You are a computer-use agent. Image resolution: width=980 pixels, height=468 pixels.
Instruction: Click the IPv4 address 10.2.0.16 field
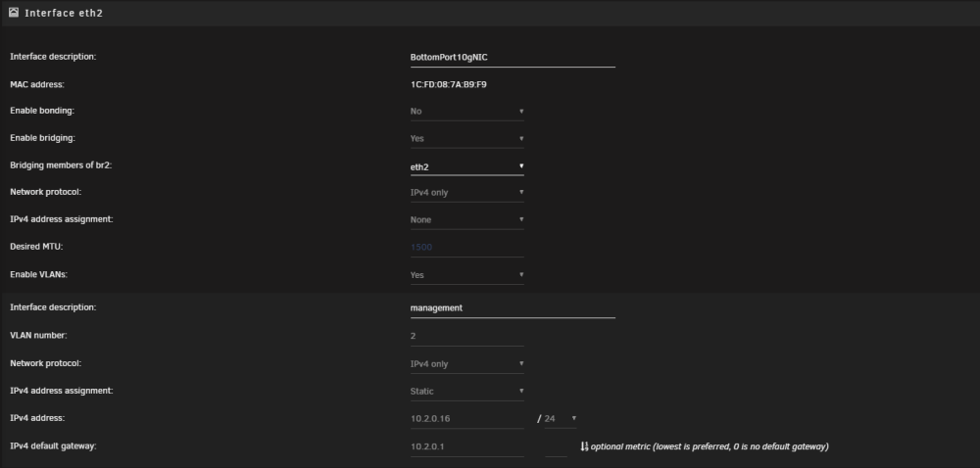pyautogui.click(x=466, y=419)
